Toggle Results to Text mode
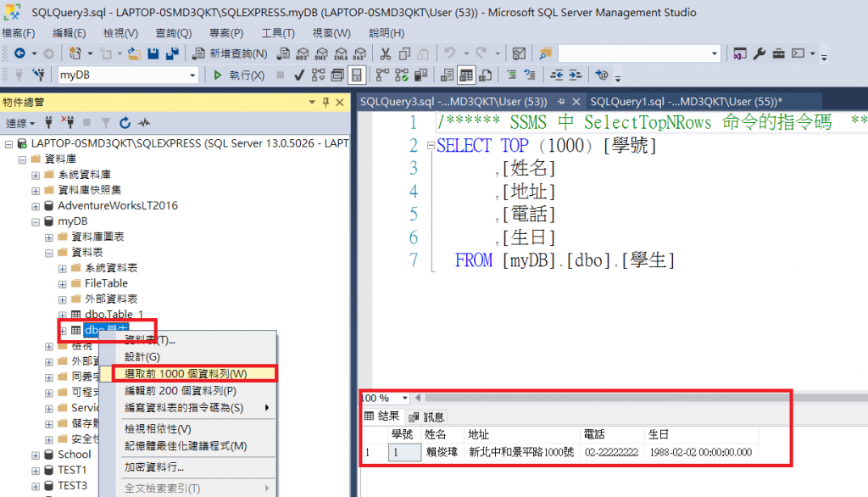Image resolution: width=868 pixels, height=497 pixels. coord(447,75)
